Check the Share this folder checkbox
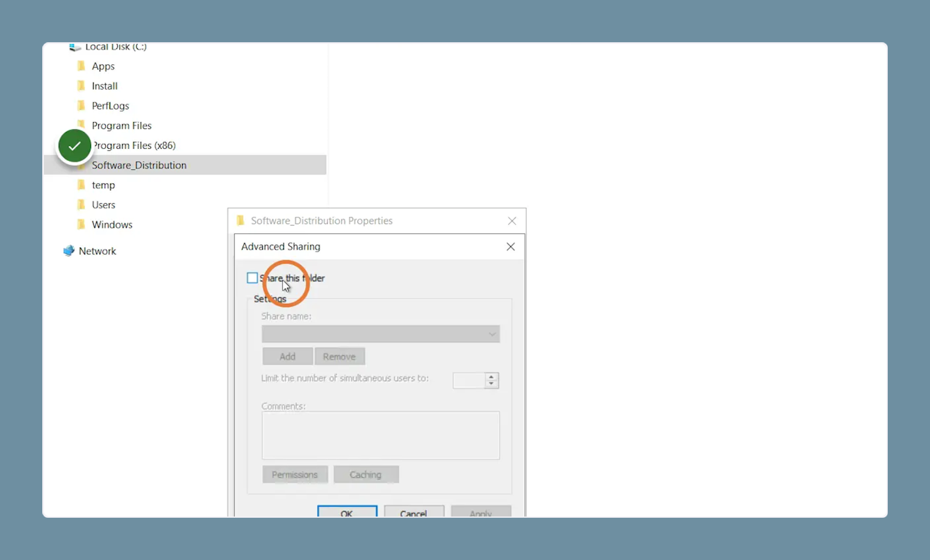This screenshot has height=560, width=930. click(252, 278)
